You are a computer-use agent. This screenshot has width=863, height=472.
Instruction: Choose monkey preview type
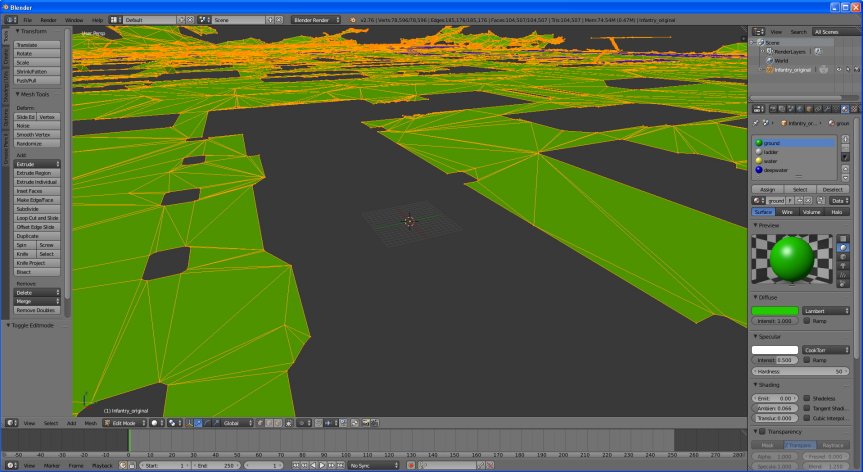pyautogui.click(x=843, y=266)
